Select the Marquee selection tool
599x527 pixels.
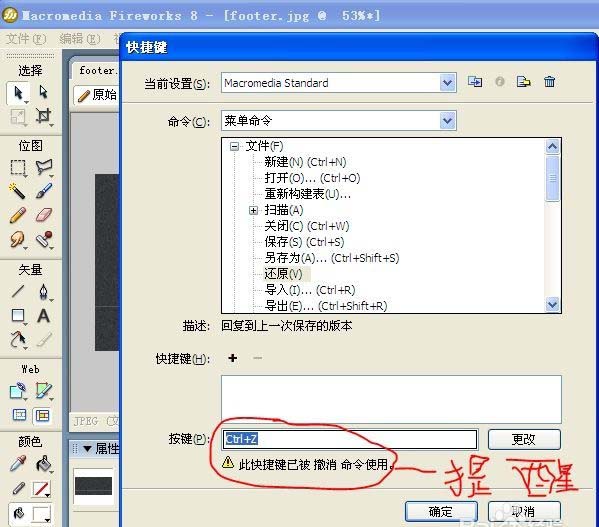[x=18, y=167]
